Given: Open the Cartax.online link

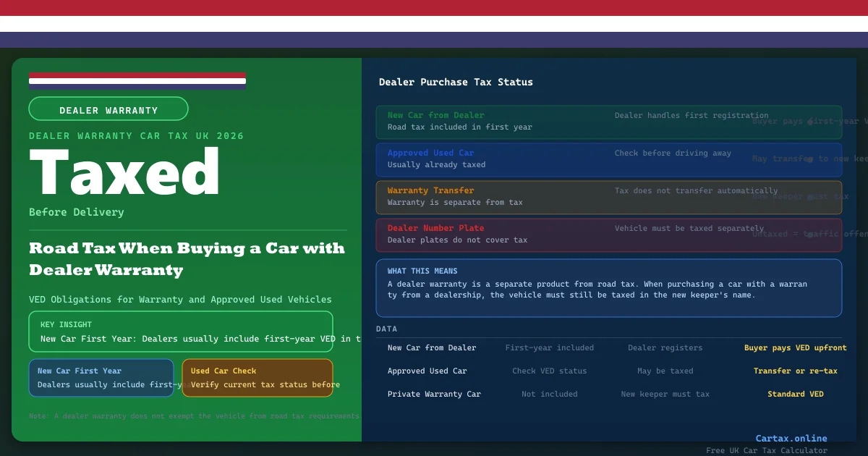Looking at the screenshot, I should [x=791, y=438].
